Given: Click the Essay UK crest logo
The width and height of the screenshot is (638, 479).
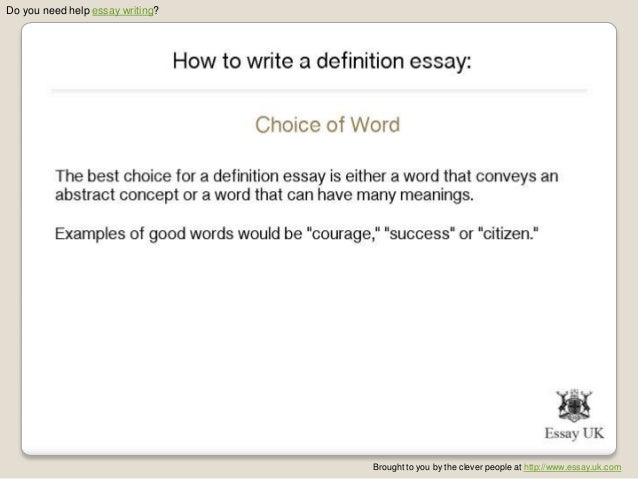Looking at the screenshot, I should tap(574, 405).
